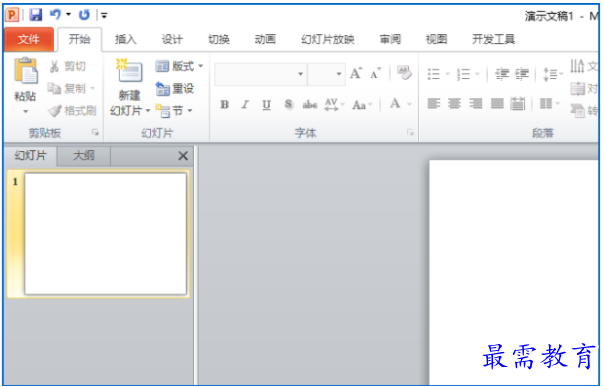Screen dimensions: 604x388
Task: Align text right
Action: tap(476, 104)
